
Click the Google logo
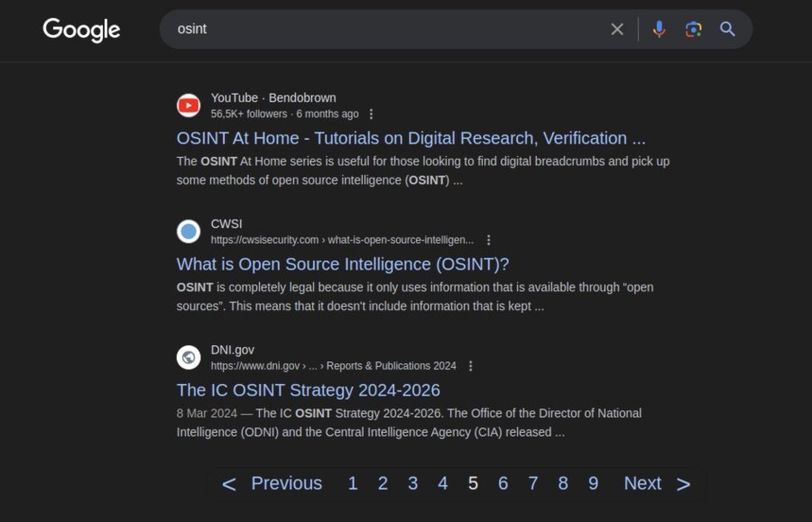coord(81,30)
